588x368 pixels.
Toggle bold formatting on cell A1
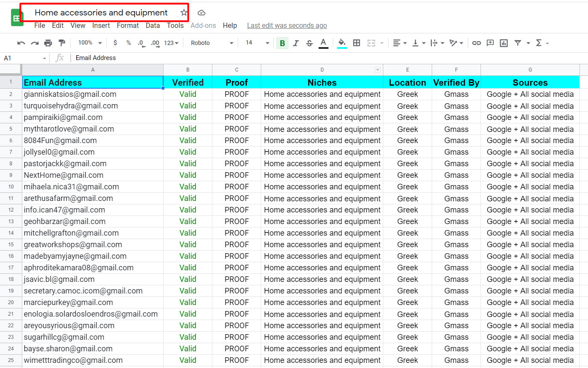tap(283, 43)
